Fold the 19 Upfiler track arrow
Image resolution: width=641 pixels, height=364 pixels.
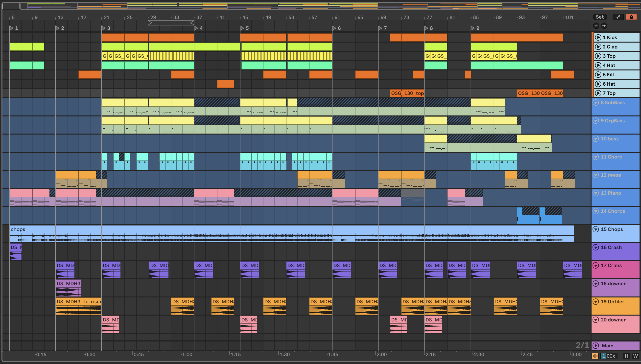[x=596, y=302]
